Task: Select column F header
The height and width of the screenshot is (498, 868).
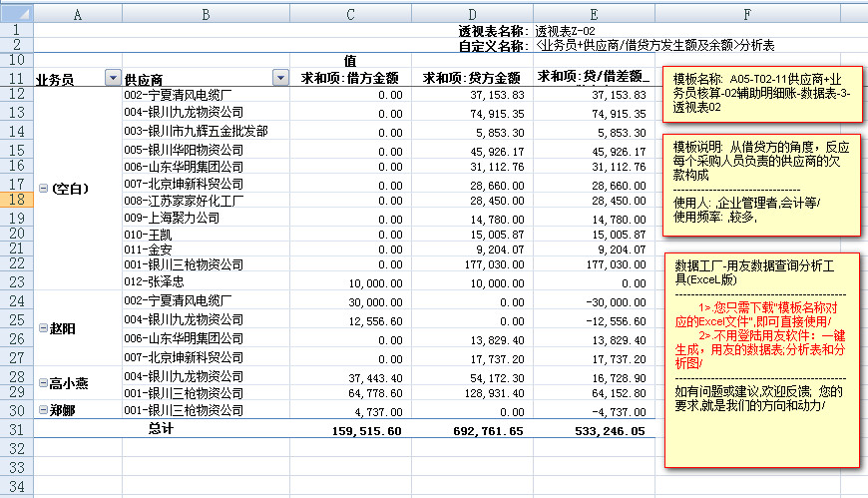Action: [x=746, y=15]
